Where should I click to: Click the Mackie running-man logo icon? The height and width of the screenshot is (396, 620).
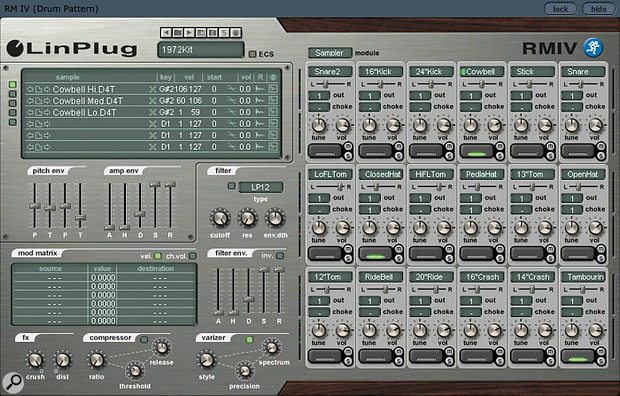point(593,48)
